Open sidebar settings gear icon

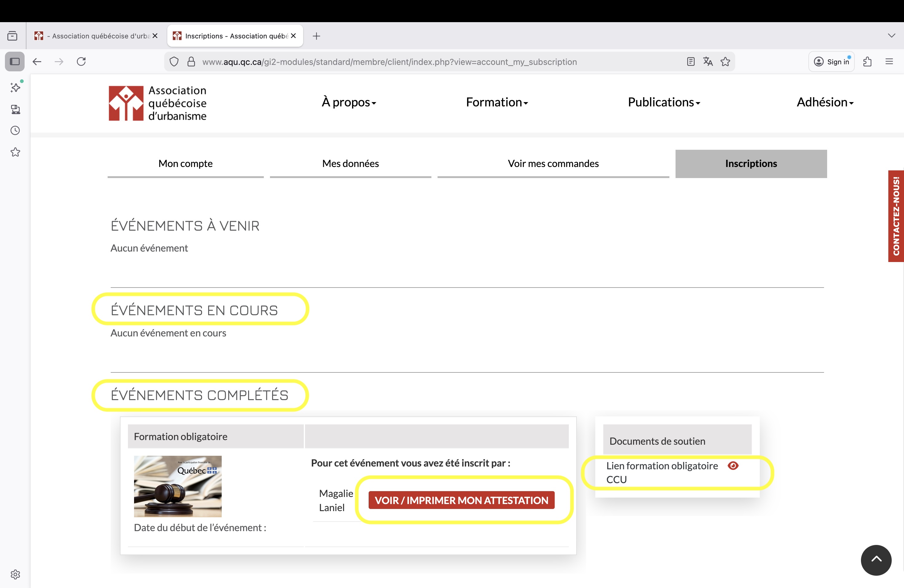(15, 574)
